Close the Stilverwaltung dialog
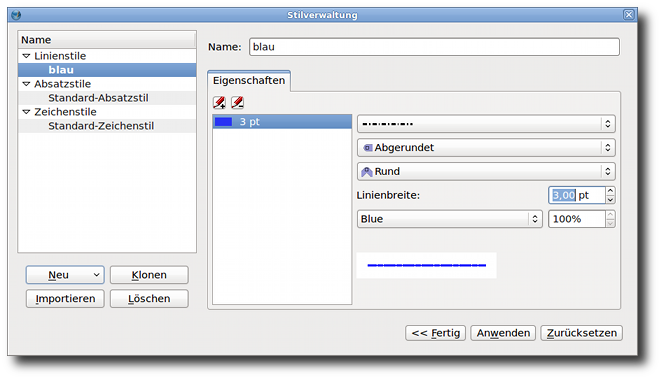Screen dimensions: 661x379 tap(629, 15)
